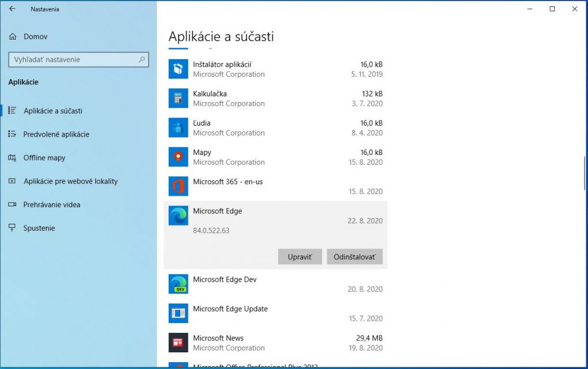Go to Domov settings home

pos(36,37)
